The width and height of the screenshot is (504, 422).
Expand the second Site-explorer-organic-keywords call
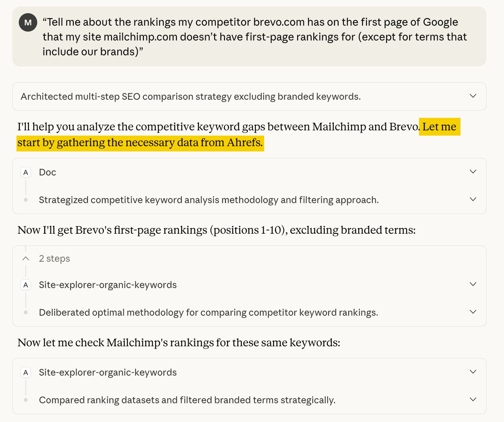pos(473,372)
